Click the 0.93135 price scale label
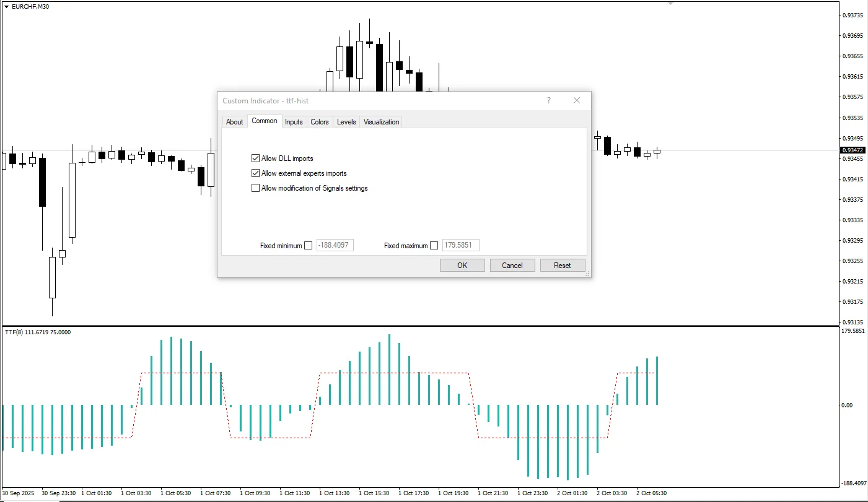Screen dimensions: 868x502 tap(854, 322)
